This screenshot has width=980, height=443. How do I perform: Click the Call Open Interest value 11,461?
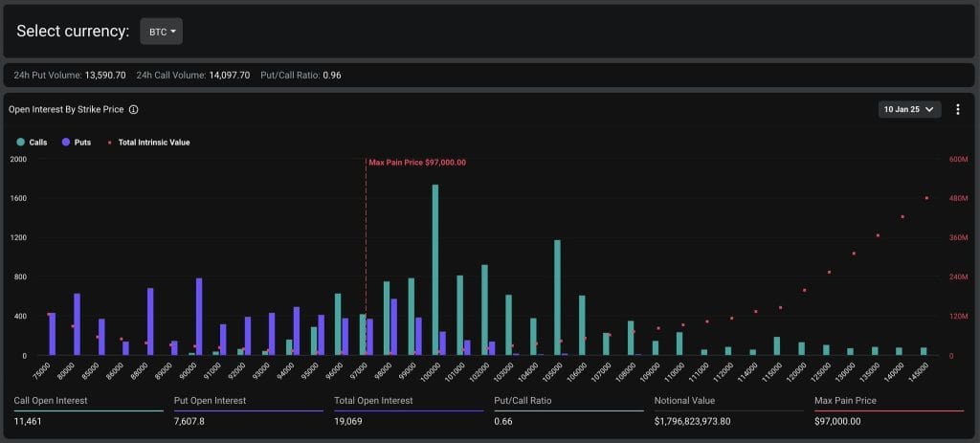(27, 421)
